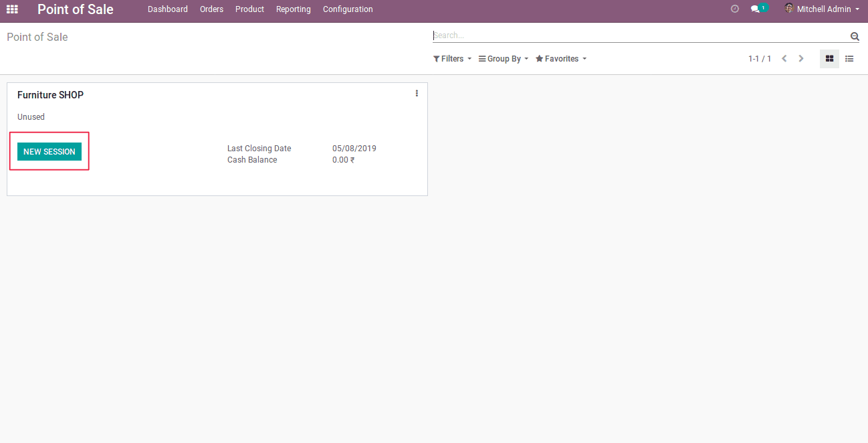Click the 1-1 / 1 pager counter
868x443 pixels.
(x=760, y=59)
